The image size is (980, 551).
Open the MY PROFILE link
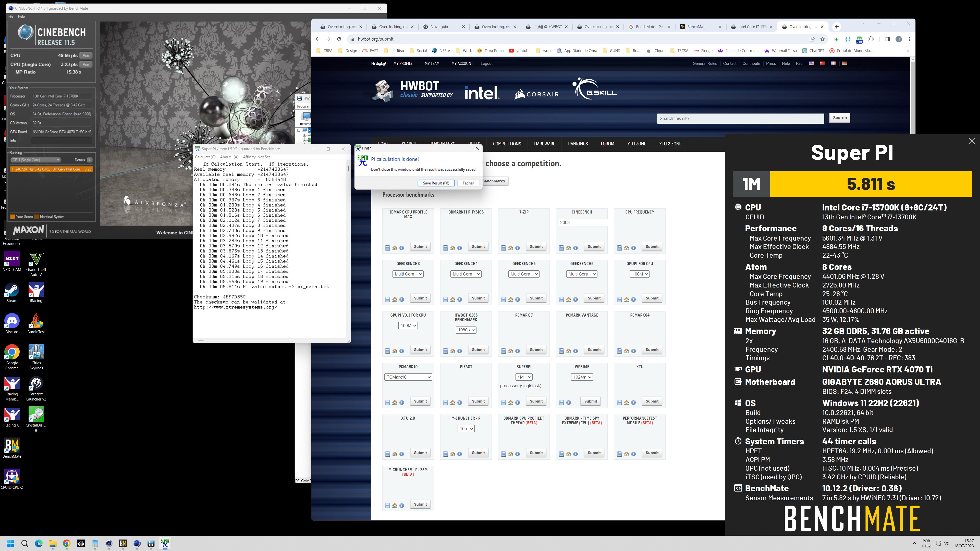click(403, 64)
